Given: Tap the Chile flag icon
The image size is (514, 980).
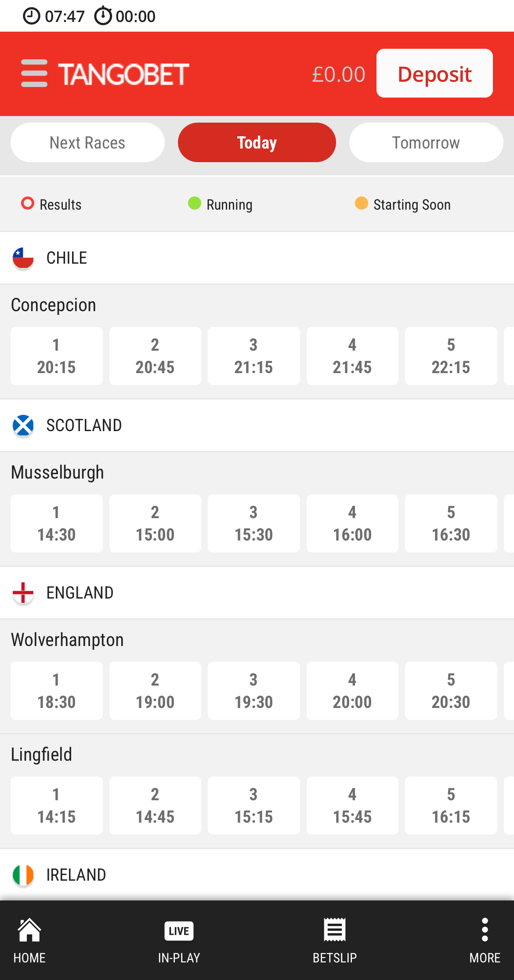Looking at the screenshot, I should point(23,258).
